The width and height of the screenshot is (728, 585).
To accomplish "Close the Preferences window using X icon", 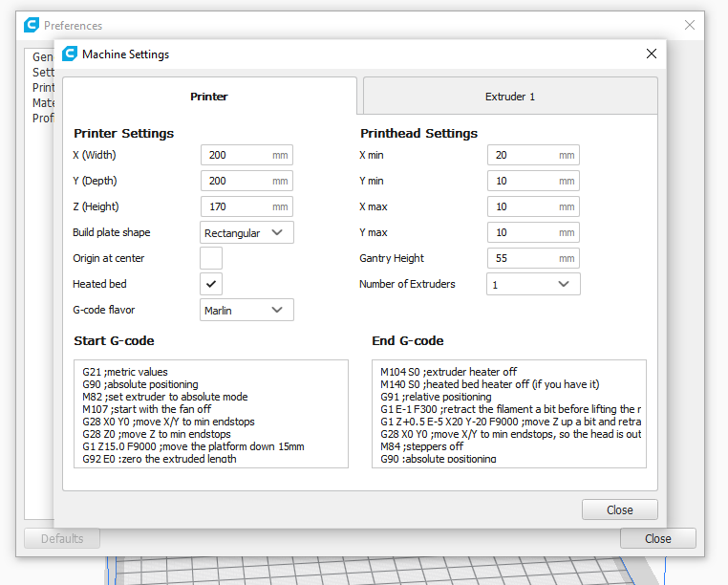I will [690, 25].
